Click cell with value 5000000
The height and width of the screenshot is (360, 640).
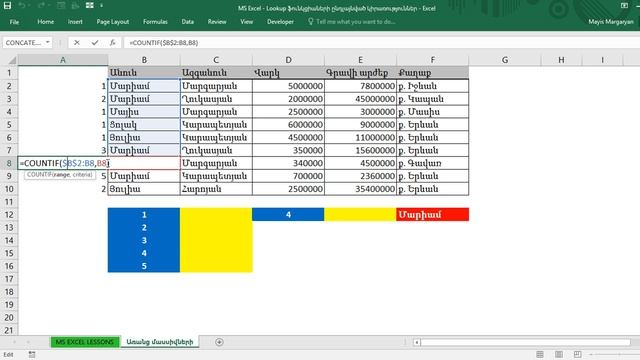[x=288, y=86]
